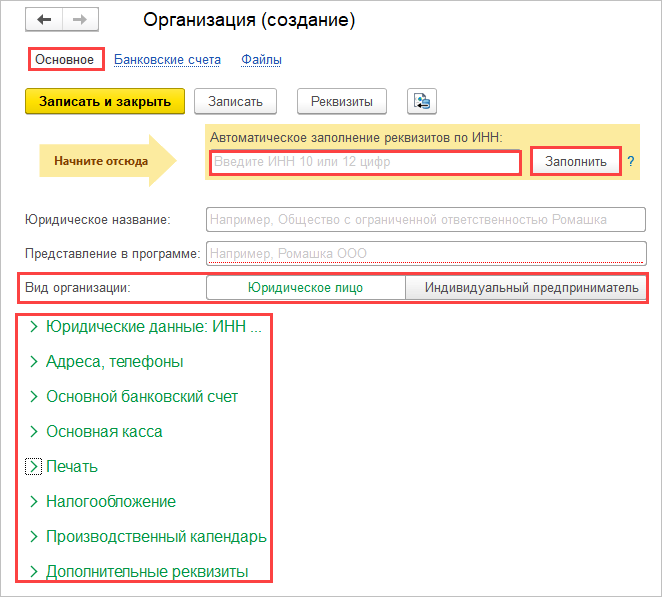Screen dimensions: 662x597
Task: Open the Банковские счета tab
Action: coord(167,60)
